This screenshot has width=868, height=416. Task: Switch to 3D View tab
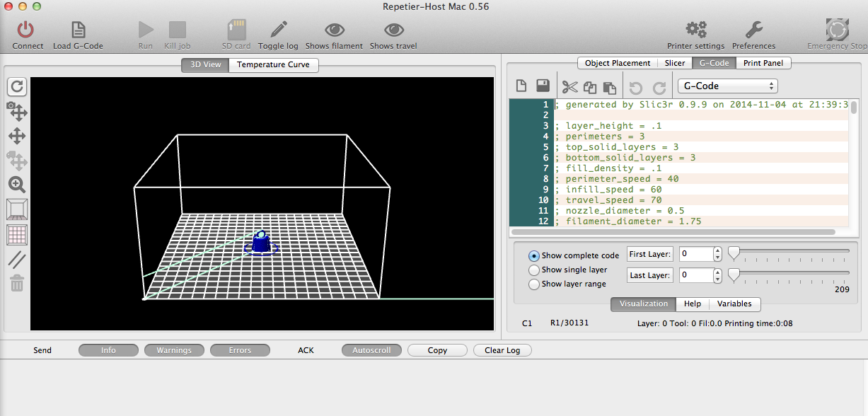205,64
